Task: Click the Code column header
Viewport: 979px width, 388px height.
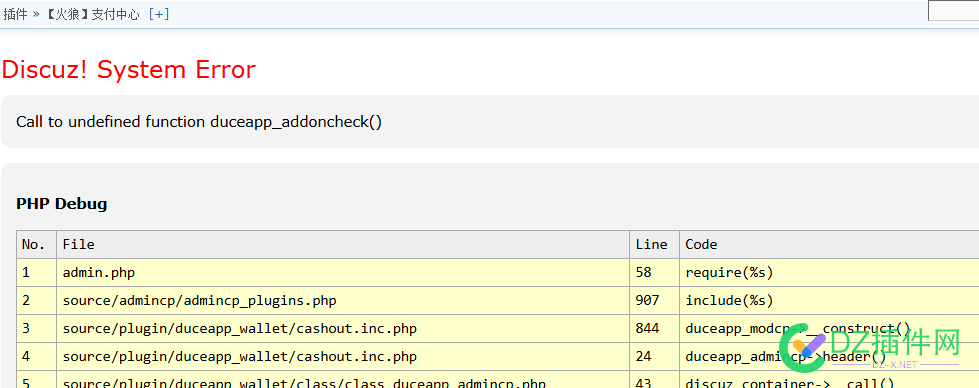Action: pos(829,244)
